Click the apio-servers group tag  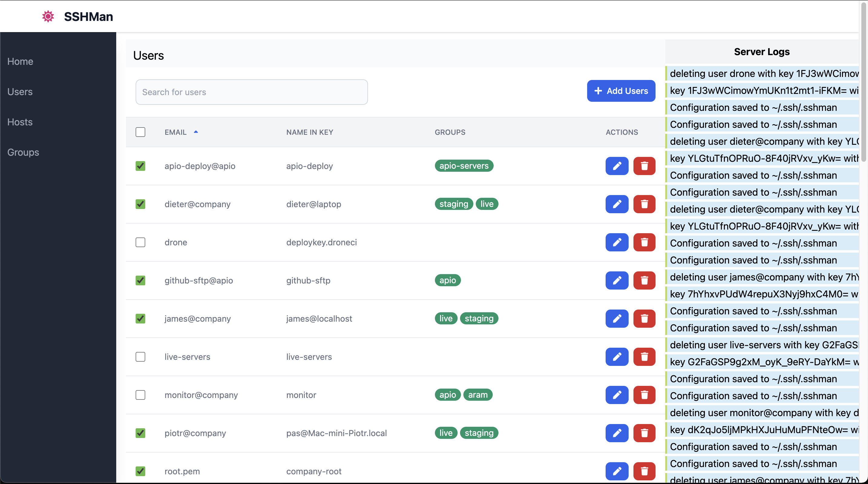[x=464, y=166]
